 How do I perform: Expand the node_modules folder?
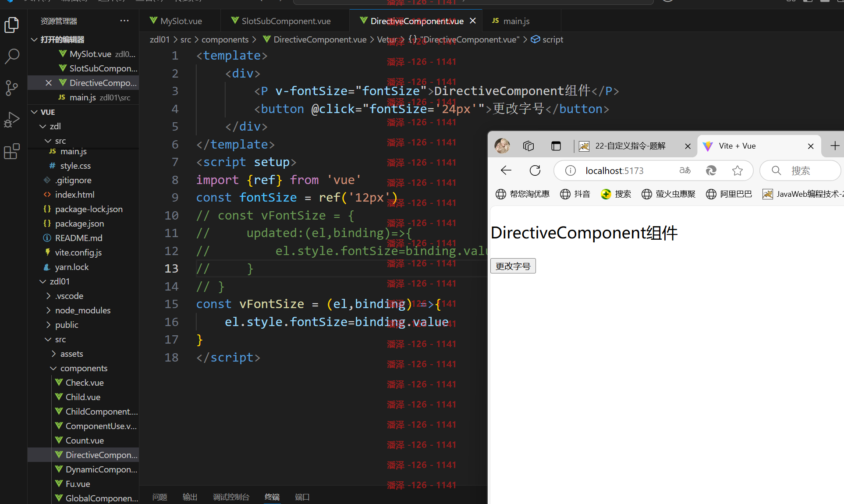(x=83, y=310)
